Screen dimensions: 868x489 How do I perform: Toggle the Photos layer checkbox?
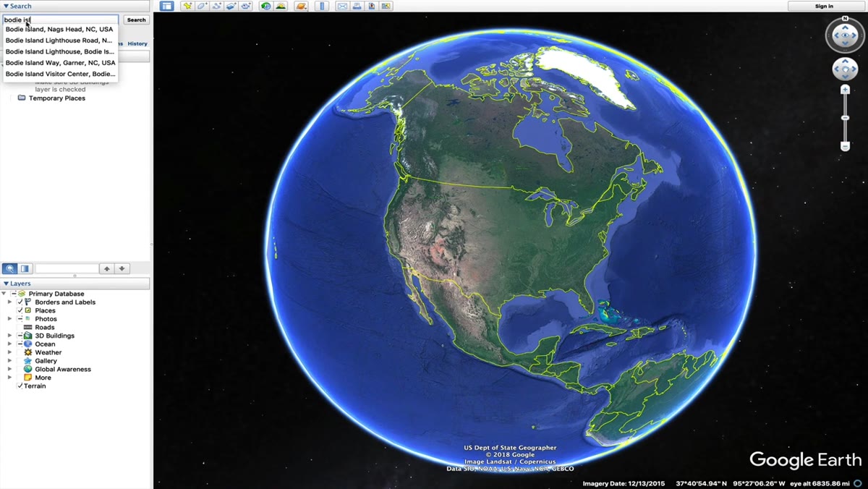click(20, 319)
